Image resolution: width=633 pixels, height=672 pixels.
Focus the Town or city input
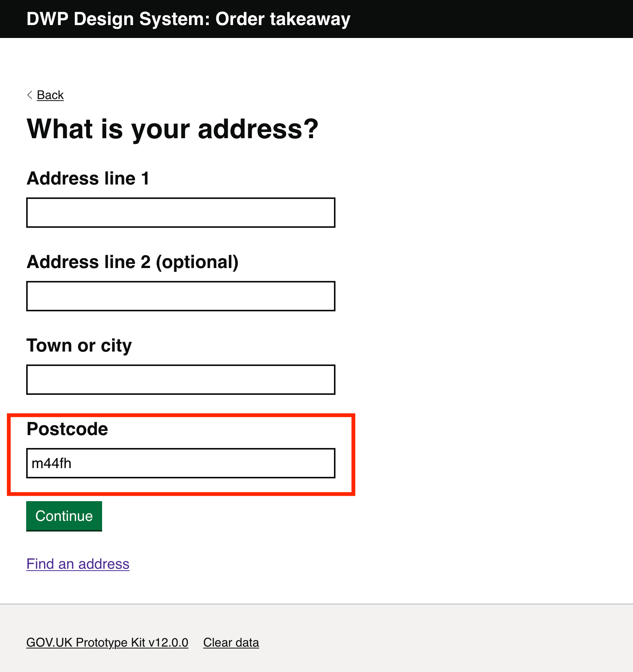(180, 380)
